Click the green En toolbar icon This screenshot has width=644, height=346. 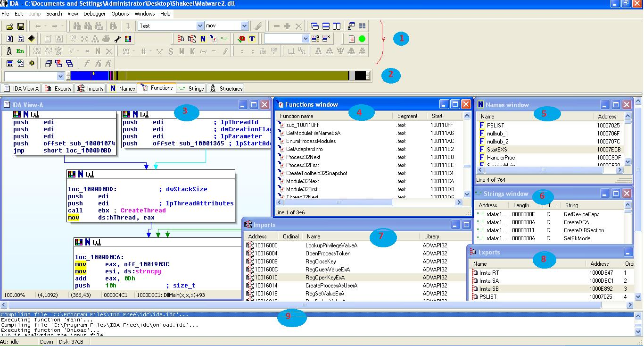20,51
